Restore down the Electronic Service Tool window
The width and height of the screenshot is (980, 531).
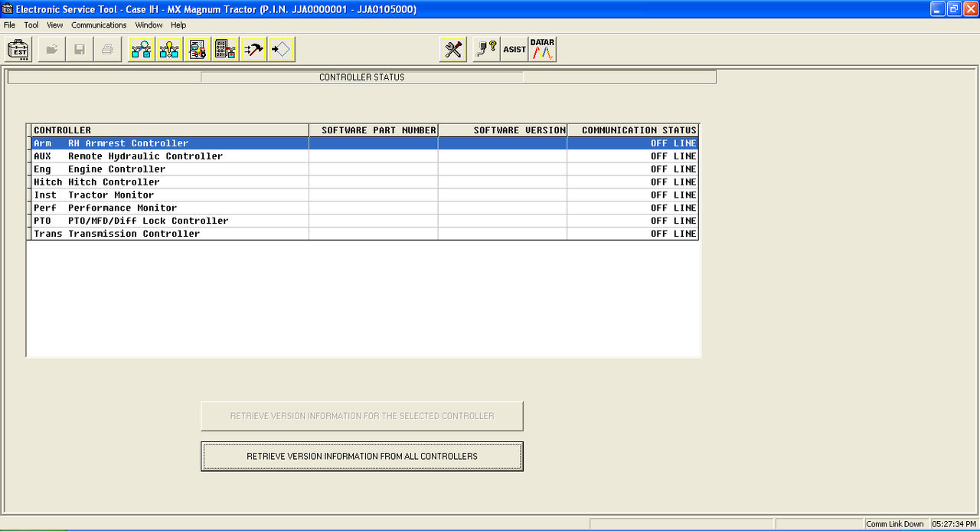pos(954,9)
